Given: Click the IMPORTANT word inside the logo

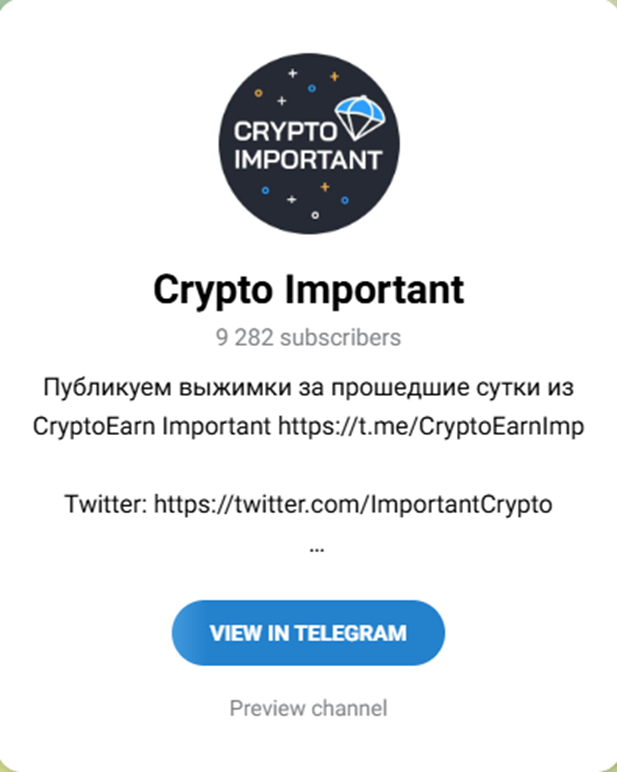Looking at the screenshot, I should (308, 160).
